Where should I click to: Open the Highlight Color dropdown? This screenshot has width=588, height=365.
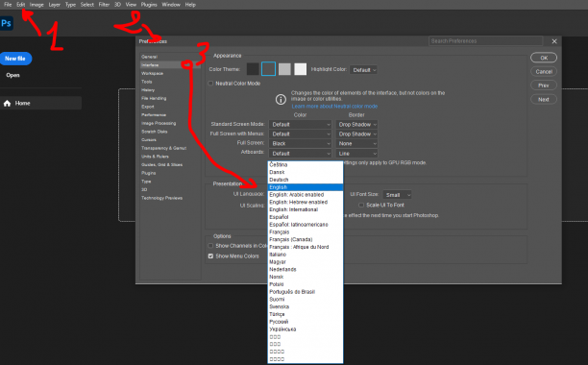(363, 70)
